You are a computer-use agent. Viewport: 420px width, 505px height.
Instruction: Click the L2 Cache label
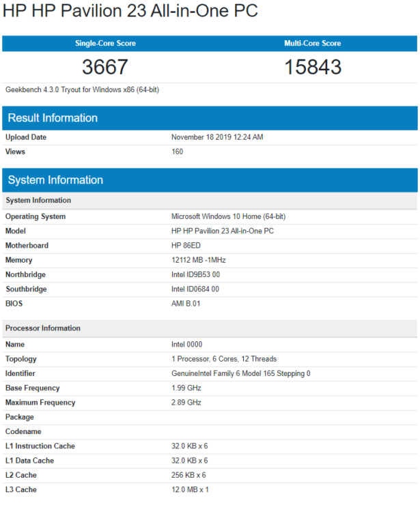(21, 475)
